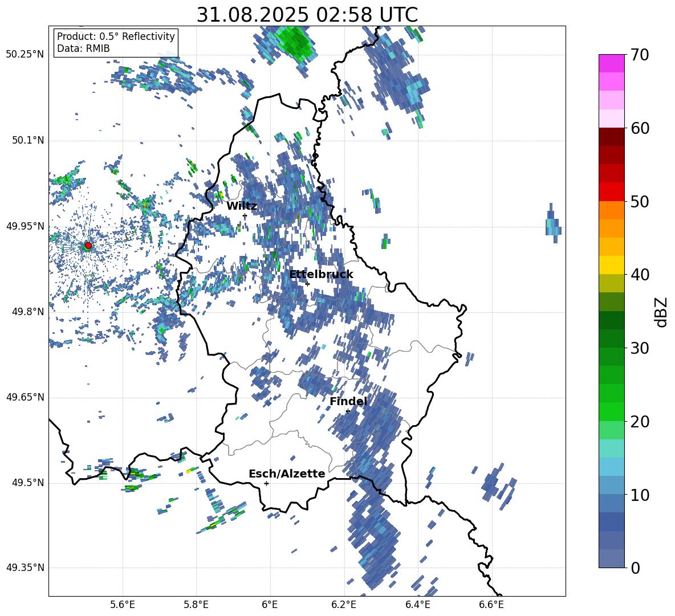This screenshot has height=616, width=675.
Task: Click the red radar location marker
Action: (88, 246)
